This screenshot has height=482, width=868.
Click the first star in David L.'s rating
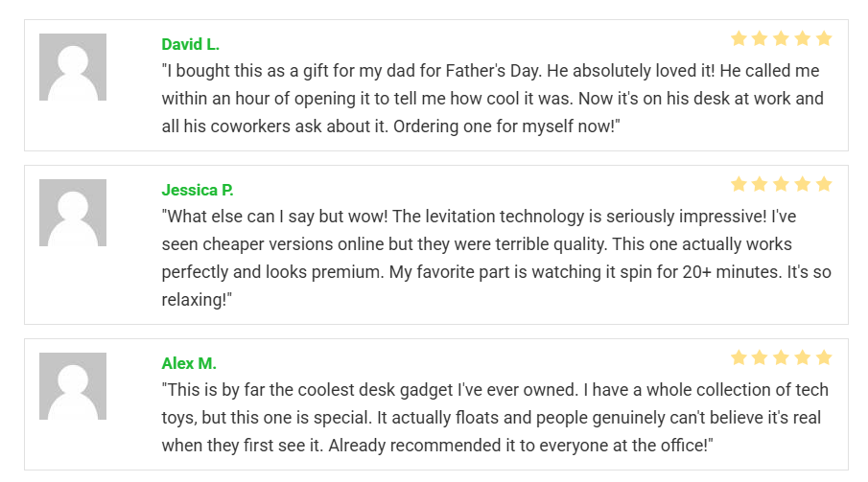click(x=739, y=39)
